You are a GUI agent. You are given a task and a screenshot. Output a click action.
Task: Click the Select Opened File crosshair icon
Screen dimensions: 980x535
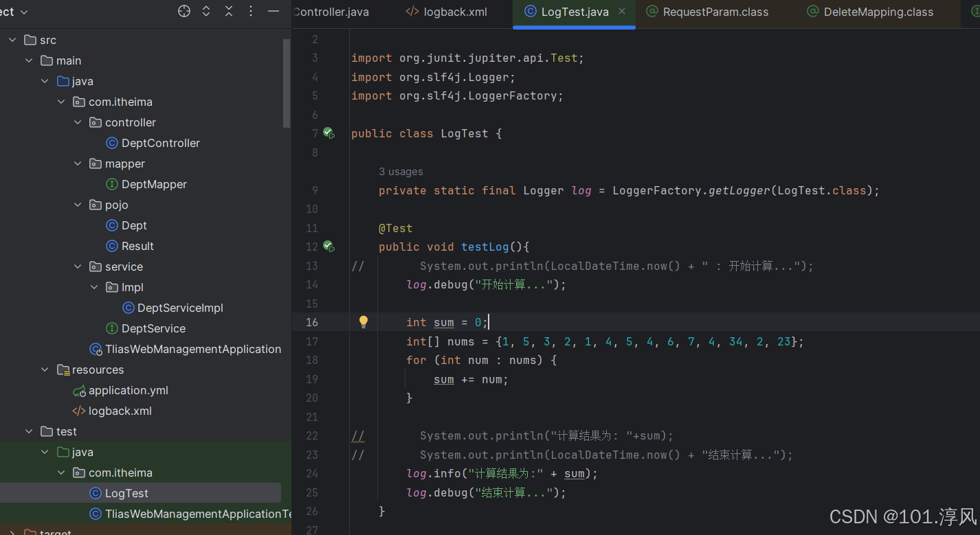[184, 11]
